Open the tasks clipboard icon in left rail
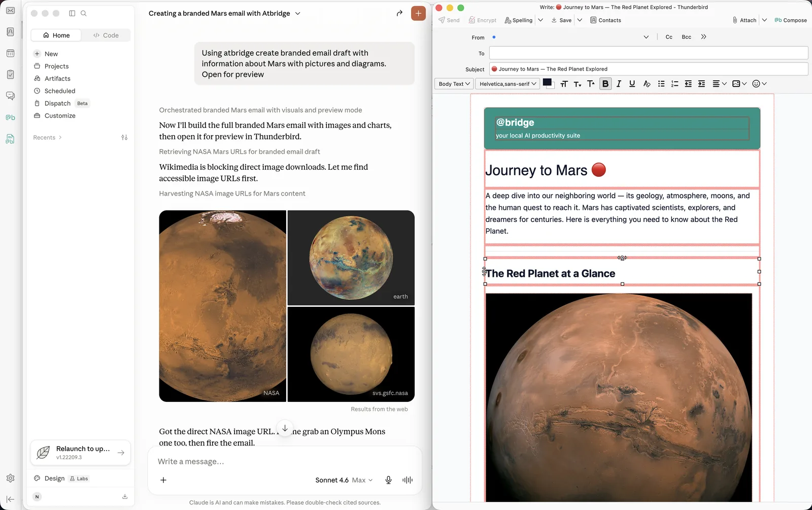812x510 pixels. [x=10, y=75]
